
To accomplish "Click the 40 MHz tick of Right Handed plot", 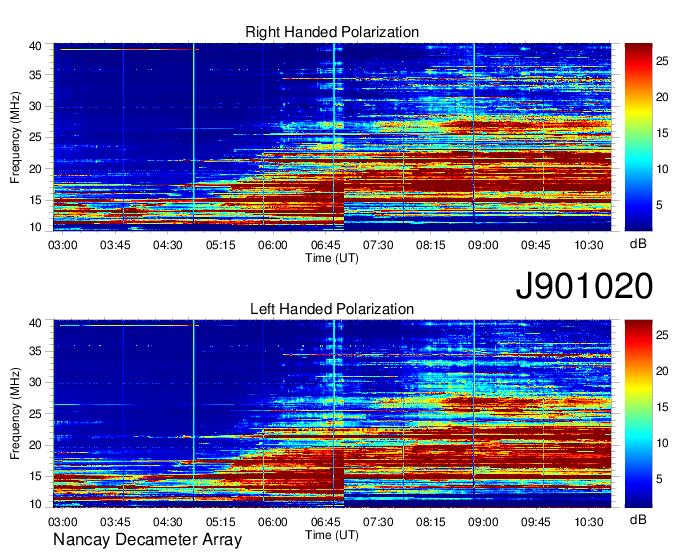I will tap(36, 46).
